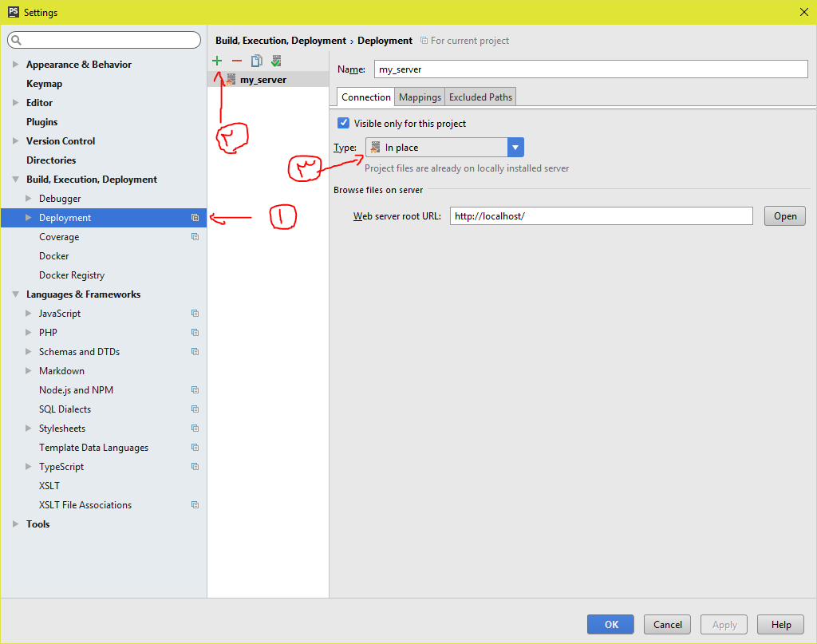Switch to the Connection tab
Image resolution: width=817 pixels, height=644 pixels.
pyautogui.click(x=365, y=97)
